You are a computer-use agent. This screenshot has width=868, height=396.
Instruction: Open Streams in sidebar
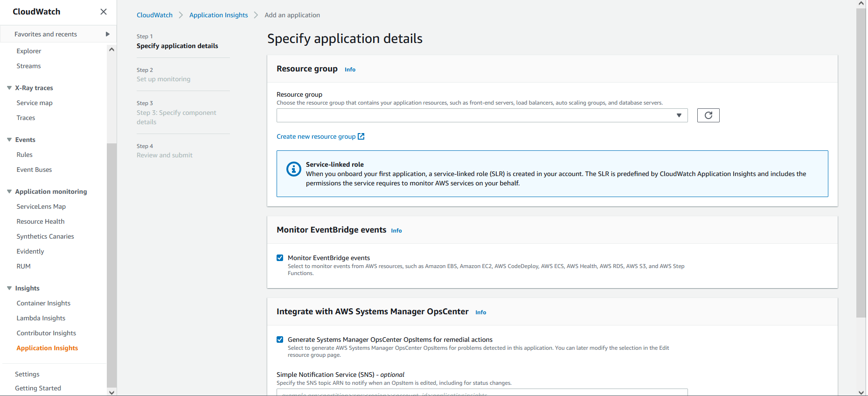coord(28,66)
